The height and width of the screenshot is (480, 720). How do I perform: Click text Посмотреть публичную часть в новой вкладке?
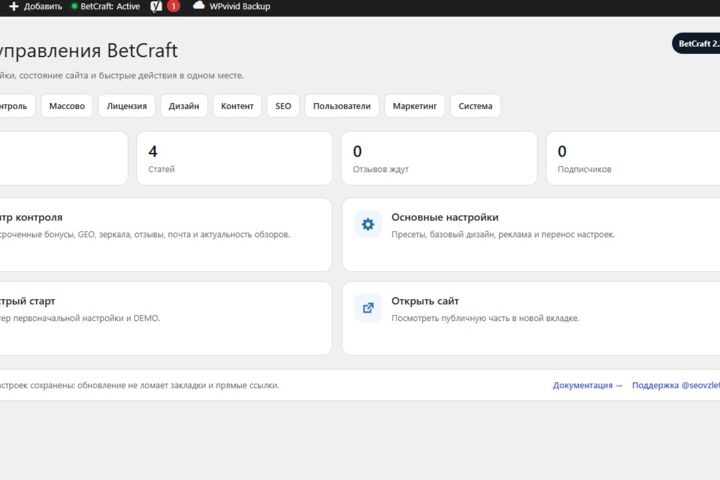(x=485, y=318)
